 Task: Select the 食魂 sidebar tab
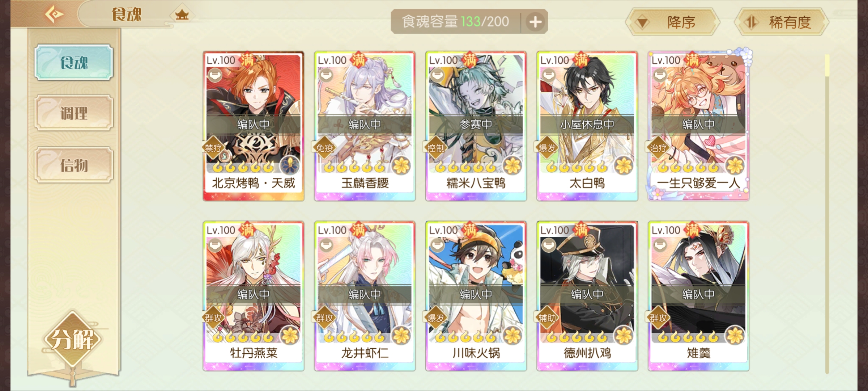pos(74,62)
